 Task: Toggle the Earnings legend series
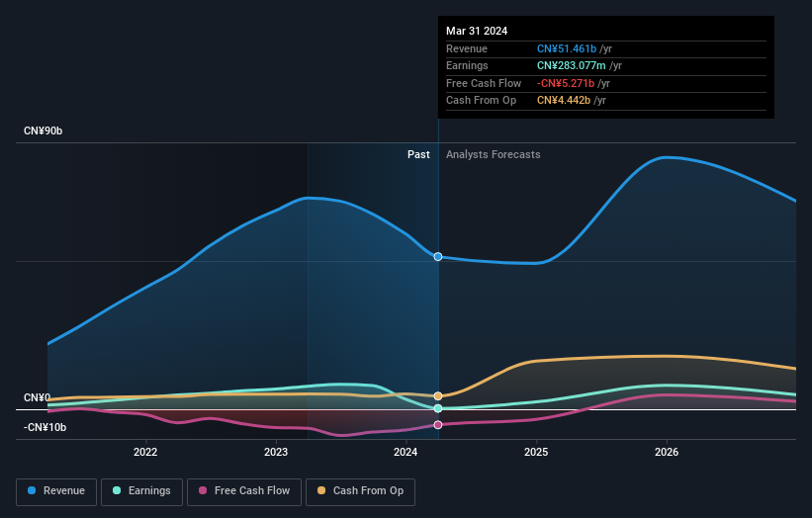click(x=141, y=491)
